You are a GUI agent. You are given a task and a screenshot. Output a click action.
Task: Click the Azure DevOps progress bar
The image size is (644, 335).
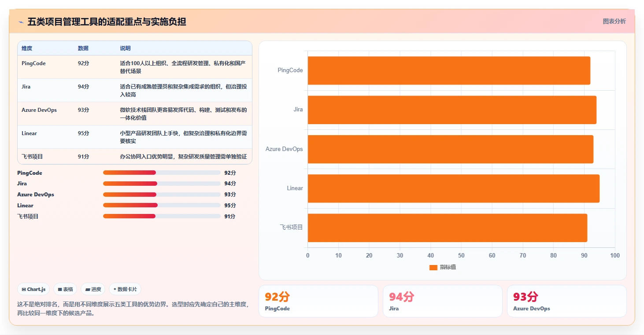point(162,195)
